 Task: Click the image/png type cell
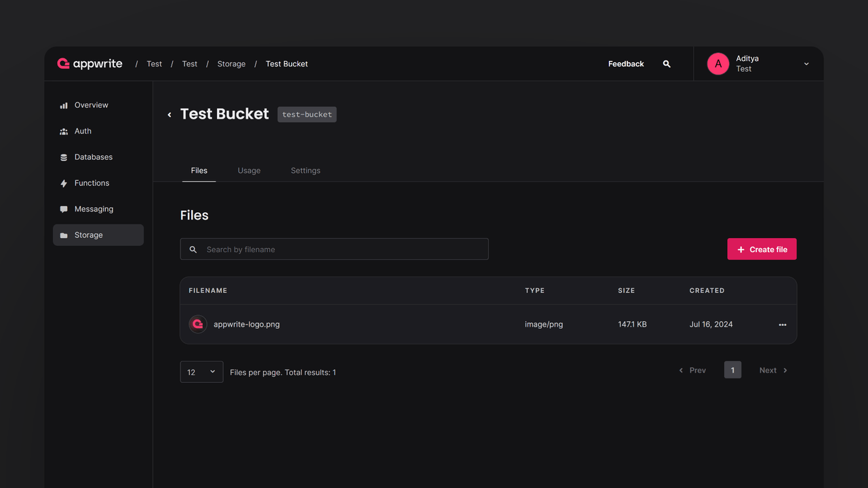pyautogui.click(x=544, y=325)
